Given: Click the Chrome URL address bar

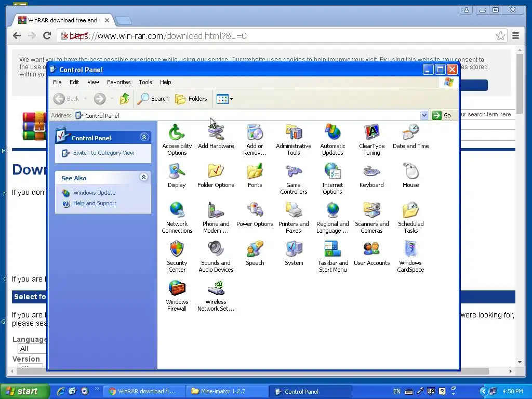Looking at the screenshot, I should coord(282,36).
